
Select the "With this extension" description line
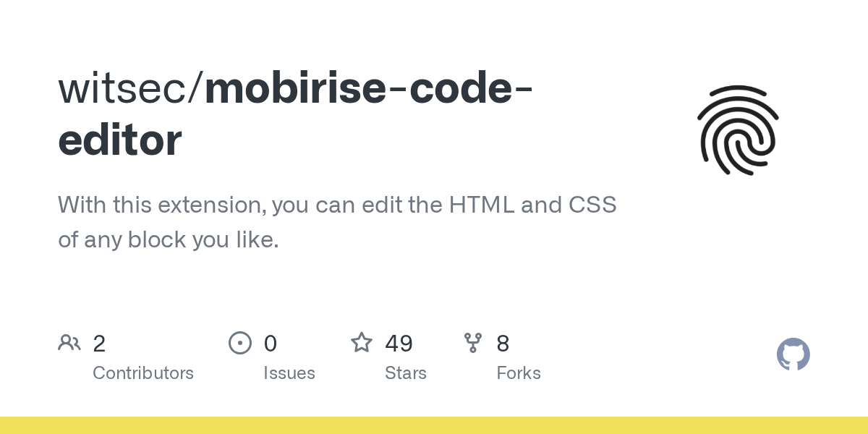tap(337, 205)
